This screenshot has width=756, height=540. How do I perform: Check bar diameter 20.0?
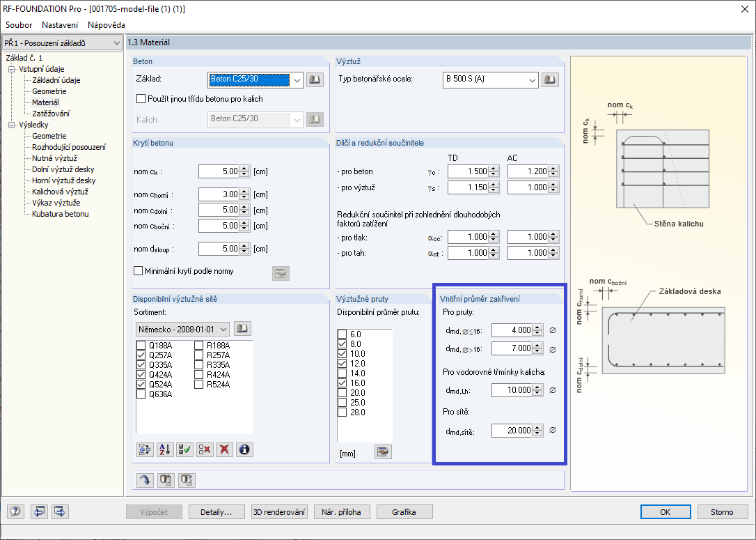click(x=342, y=393)
